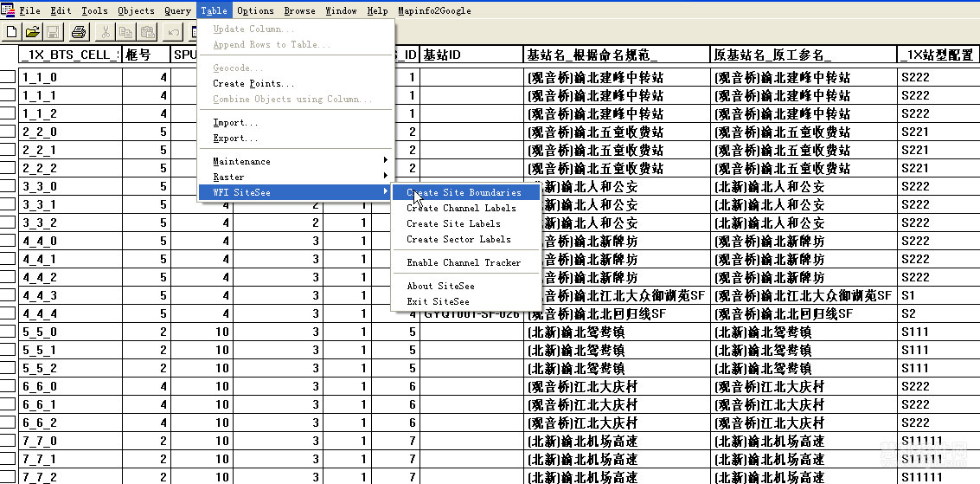Click the _1X_BTS_CELL_ column header
Screen dimensions: 980x484
click(x=69, y=55)
